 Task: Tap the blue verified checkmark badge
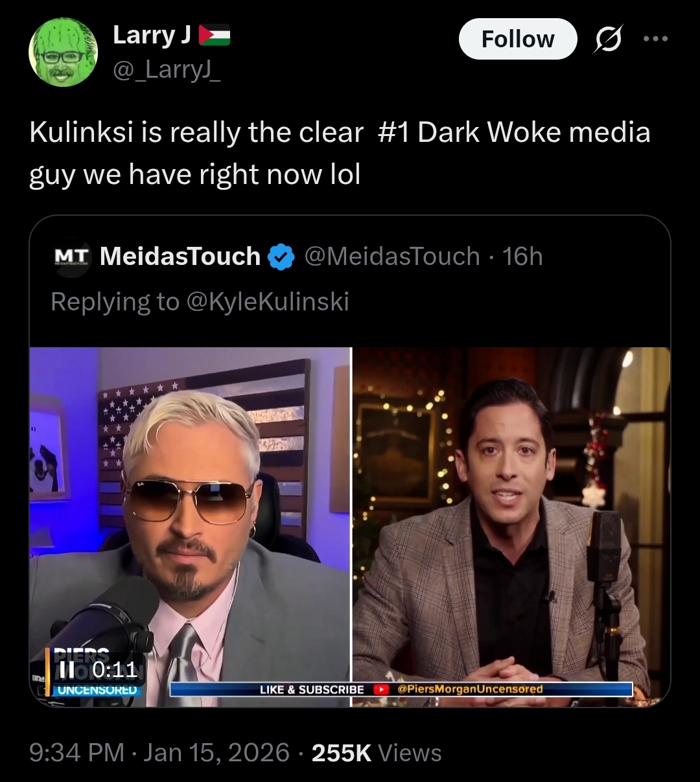281,257
